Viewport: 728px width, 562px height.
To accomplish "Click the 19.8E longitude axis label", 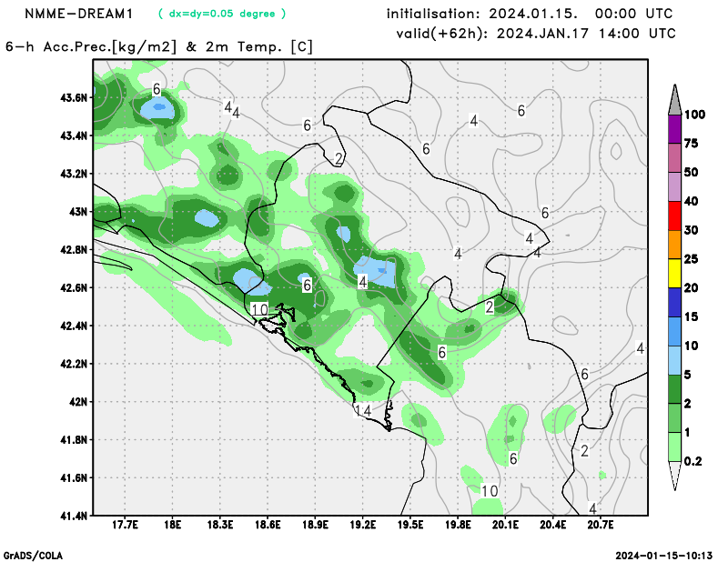I will (x=458, y=525).
